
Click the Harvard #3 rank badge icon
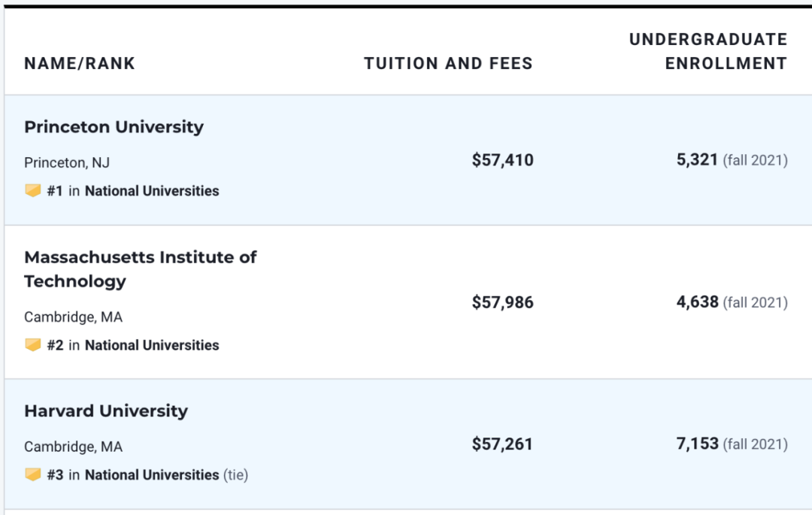click(x=32, y=474)
